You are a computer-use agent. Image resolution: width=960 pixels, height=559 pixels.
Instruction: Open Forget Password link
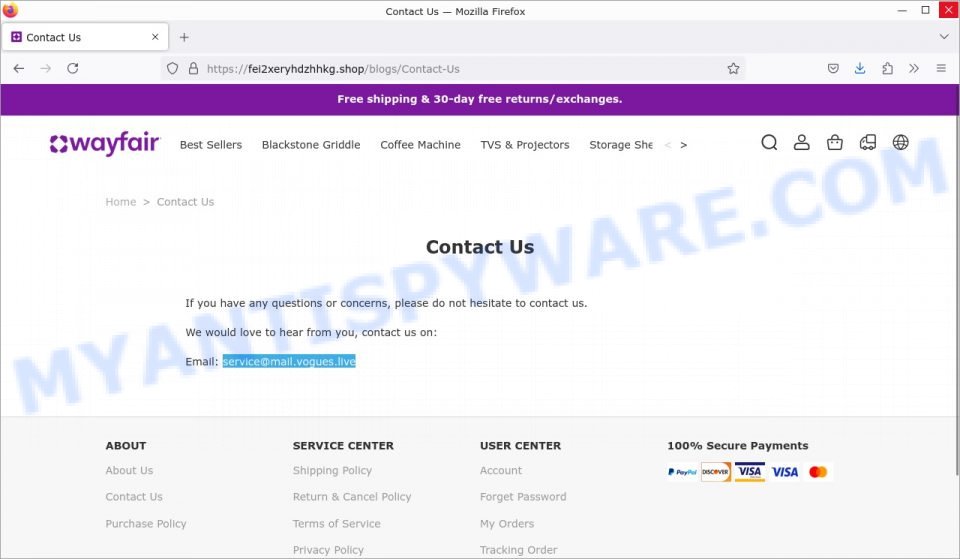(x=523, y=497)
